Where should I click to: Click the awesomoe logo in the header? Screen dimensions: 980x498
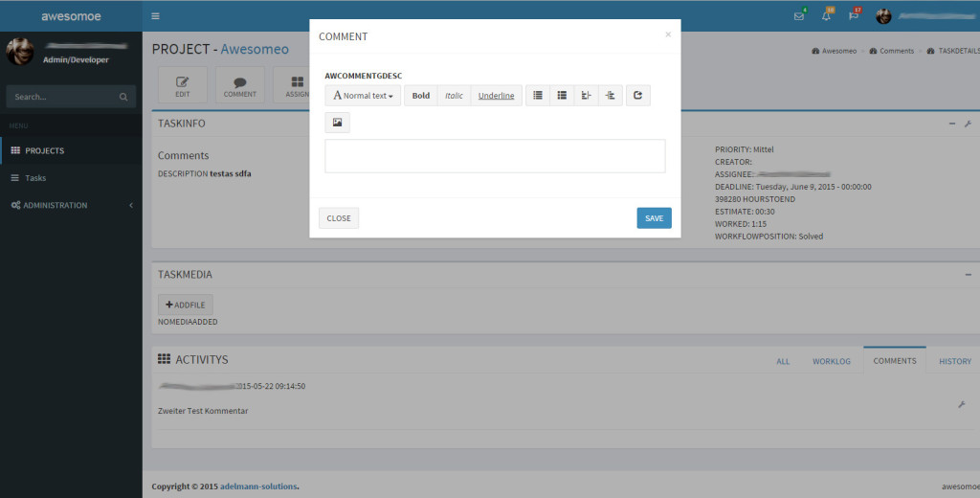[71, 16]
